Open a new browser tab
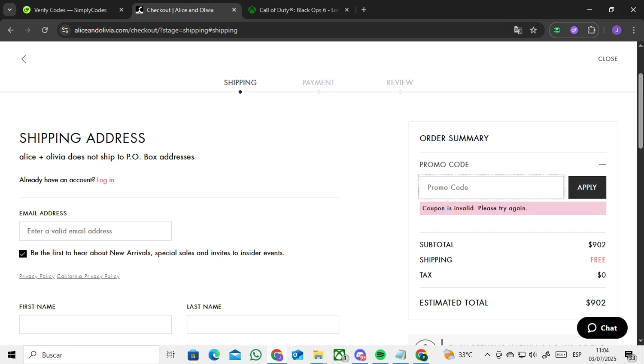 [x=364, y=10]
